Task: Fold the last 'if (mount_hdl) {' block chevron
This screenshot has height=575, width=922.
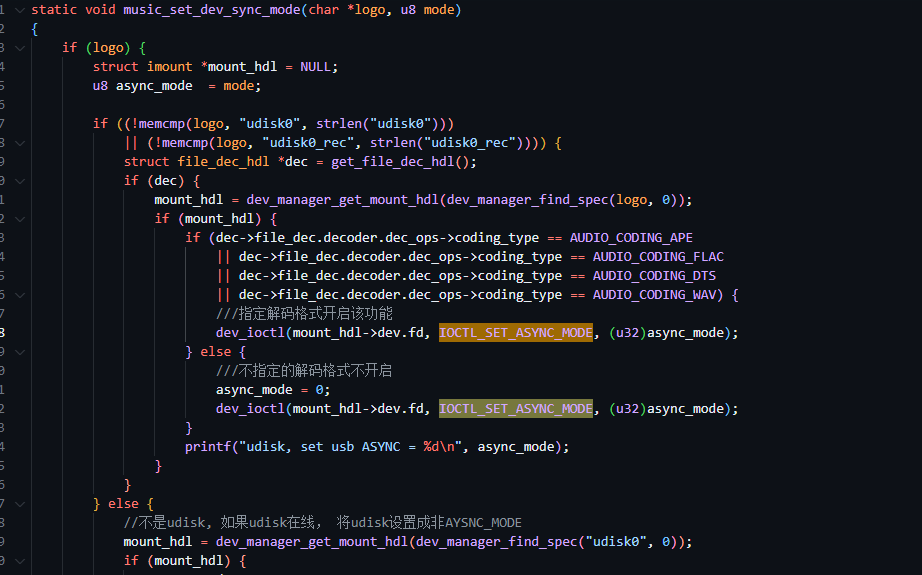Action: 20,561
